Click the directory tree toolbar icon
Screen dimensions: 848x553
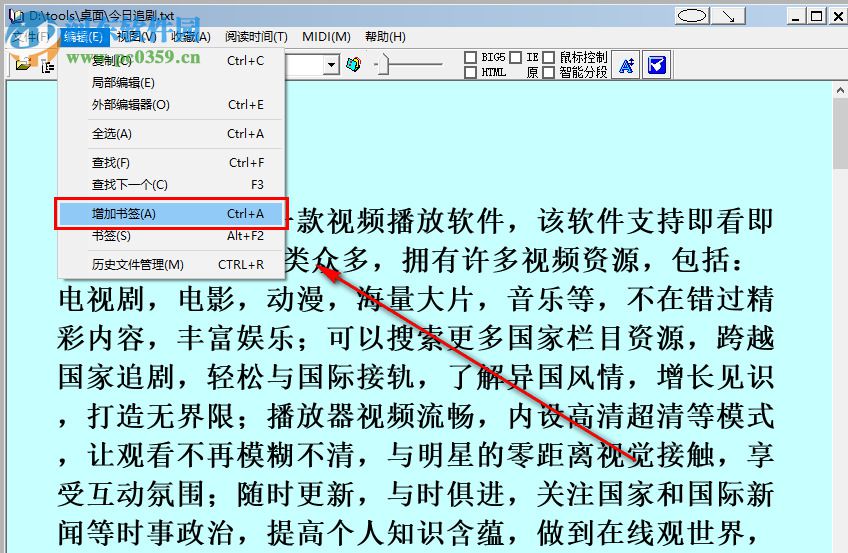48,66
